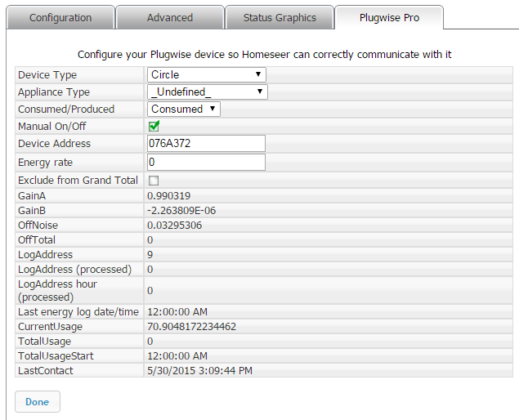The width and height of the screenshot is (519, 420).
Task: Open the Device Type dropdown showing Circle
Action: coord(207,75)
